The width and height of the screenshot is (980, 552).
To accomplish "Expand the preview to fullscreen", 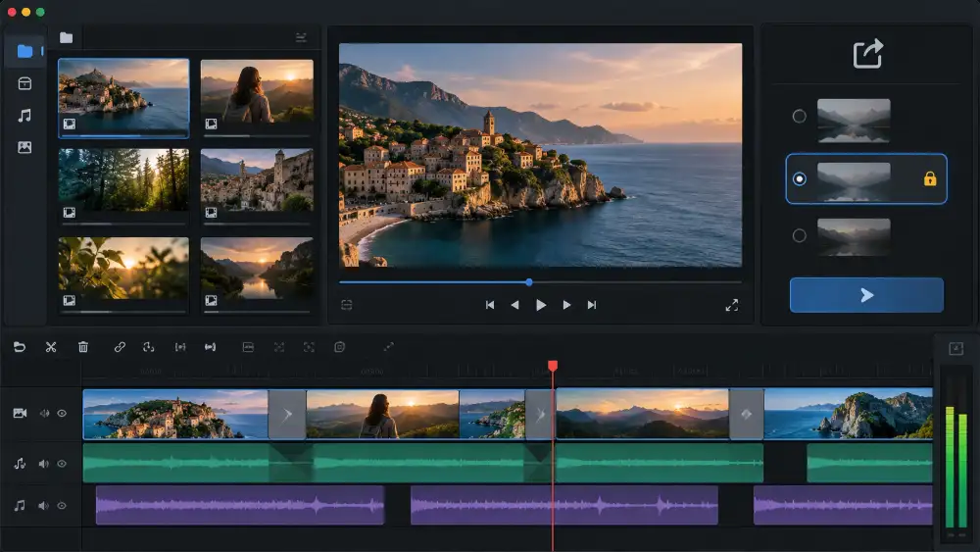I will point(732,305).
